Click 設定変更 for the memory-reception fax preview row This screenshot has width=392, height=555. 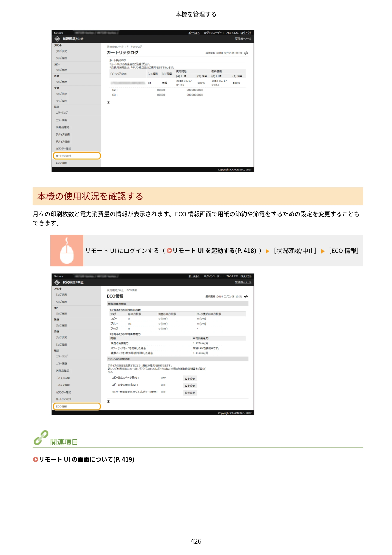pos(190,393)
